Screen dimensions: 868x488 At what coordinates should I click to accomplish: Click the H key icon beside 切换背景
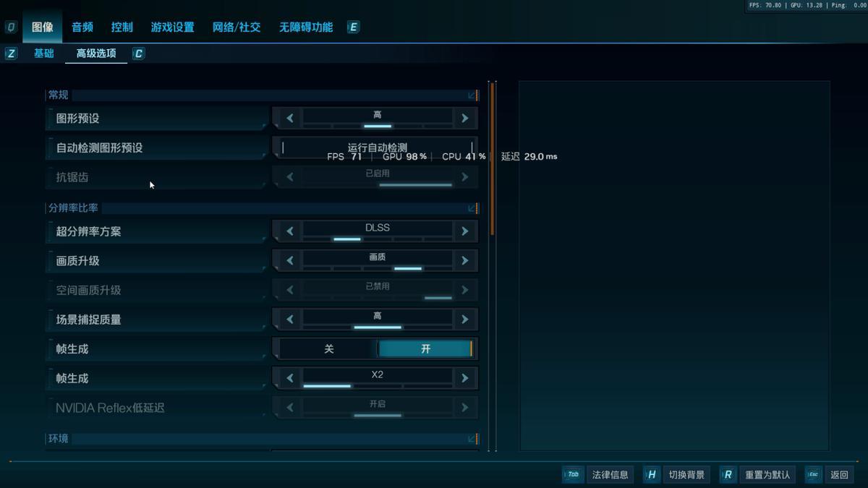coord(651,475)
